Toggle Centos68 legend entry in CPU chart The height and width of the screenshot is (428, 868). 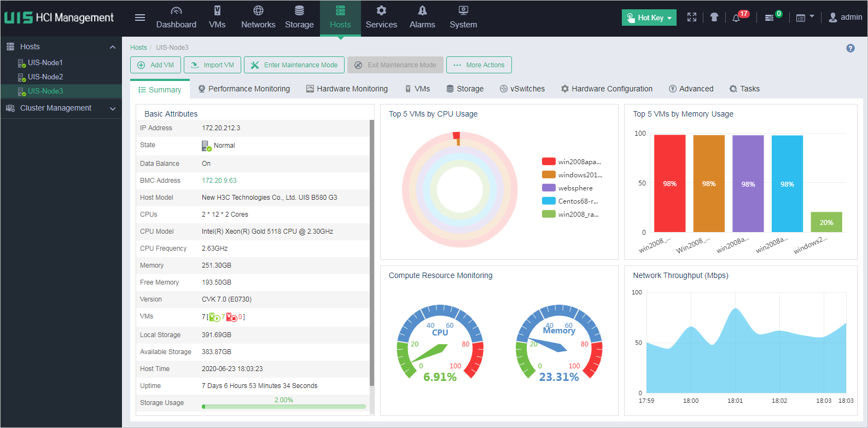pyautogui.click(x=570, y=201)
